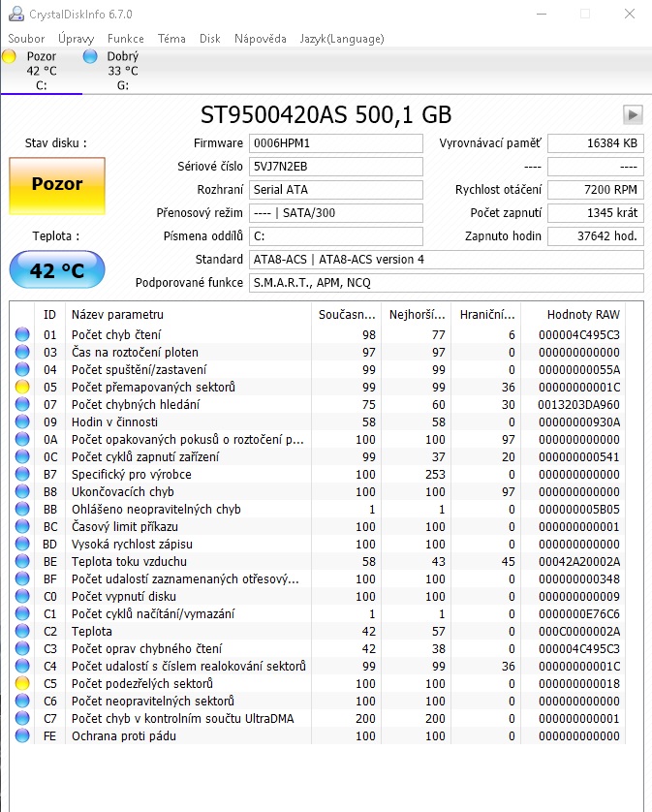Click status dot for row 01 Počet chyb čtení
Image resolution: width=652 pixels, height=812 pixels.
(x=22, y=334)
